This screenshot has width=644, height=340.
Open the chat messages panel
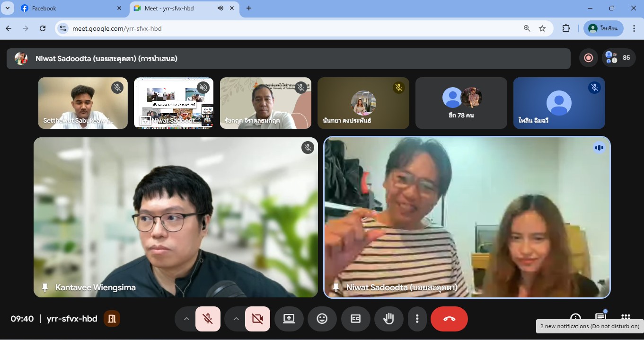pyautogui.click(x=600, y=317)
